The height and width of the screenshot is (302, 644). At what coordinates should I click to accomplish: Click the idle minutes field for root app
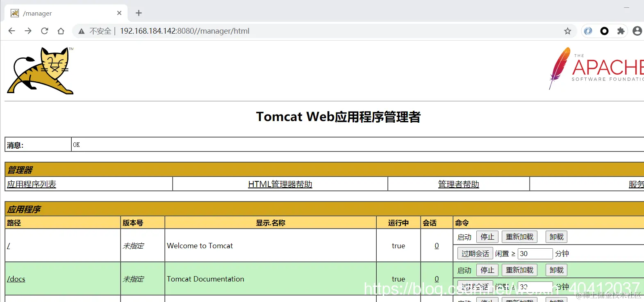pos(535,254)
